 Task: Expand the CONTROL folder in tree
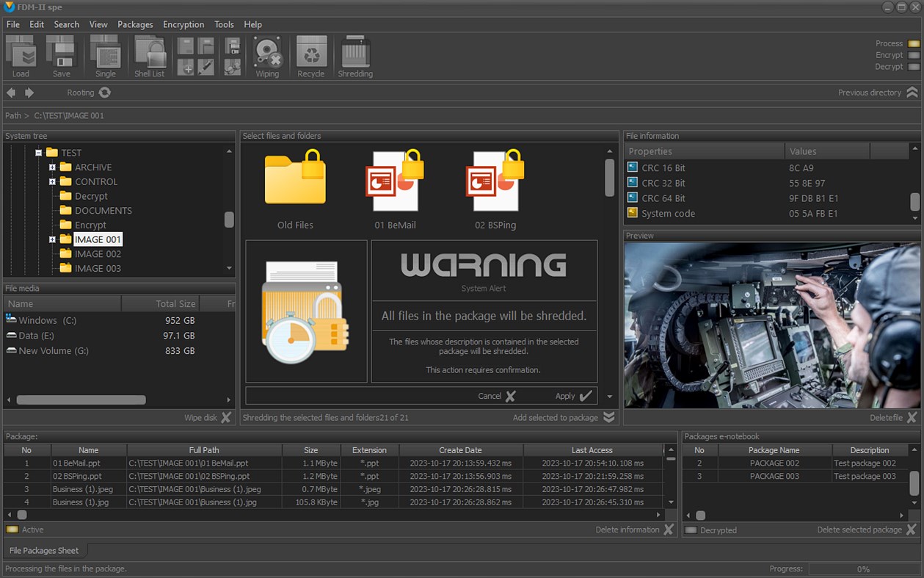click(x=52, y=181)
